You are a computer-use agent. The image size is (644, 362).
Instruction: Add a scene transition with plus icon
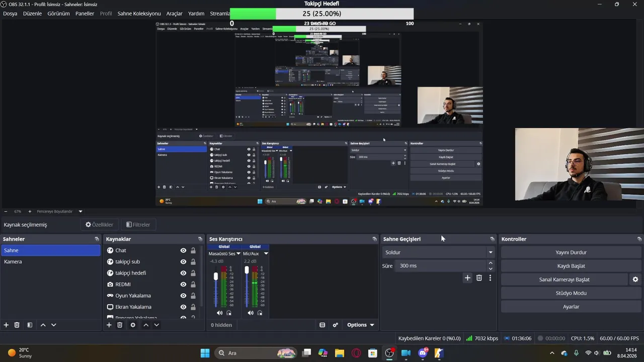click(467, 278)
